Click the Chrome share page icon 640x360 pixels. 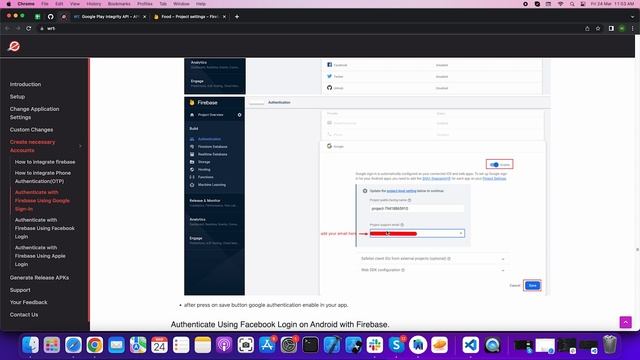tap(587, 28)
